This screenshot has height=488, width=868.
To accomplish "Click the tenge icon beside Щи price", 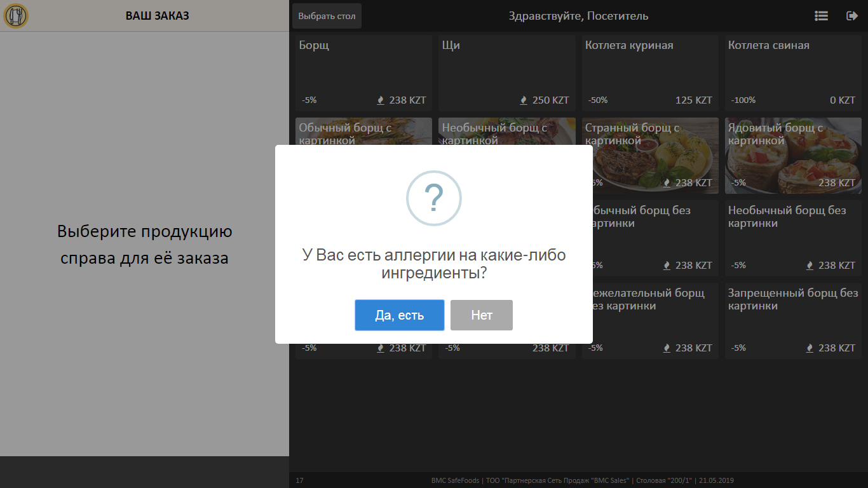I will click(523, 100).
